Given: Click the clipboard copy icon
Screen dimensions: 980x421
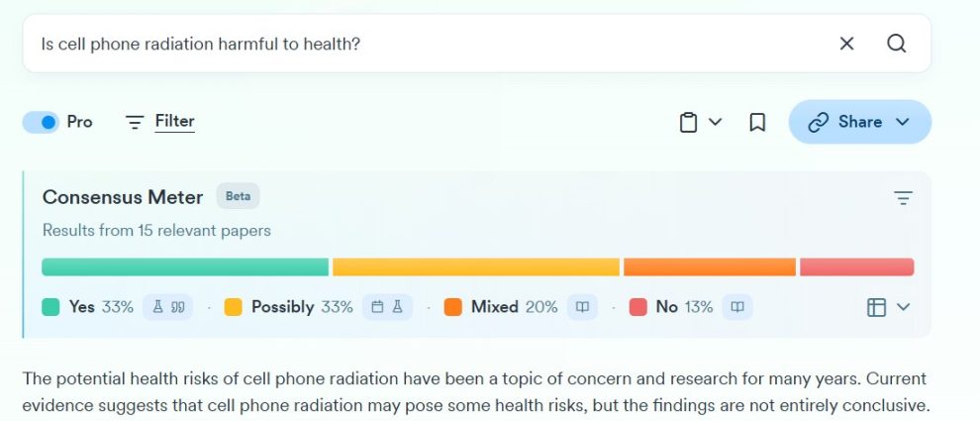Looking at the screenshot, I should [x=688, y=122].
